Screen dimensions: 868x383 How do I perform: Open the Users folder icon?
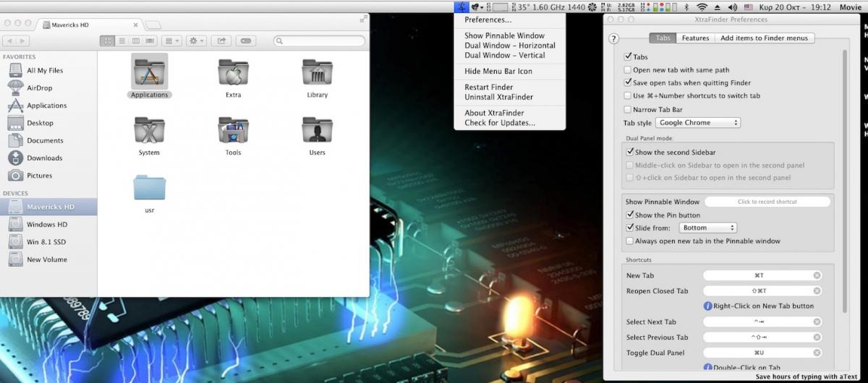tap(317, 130)
